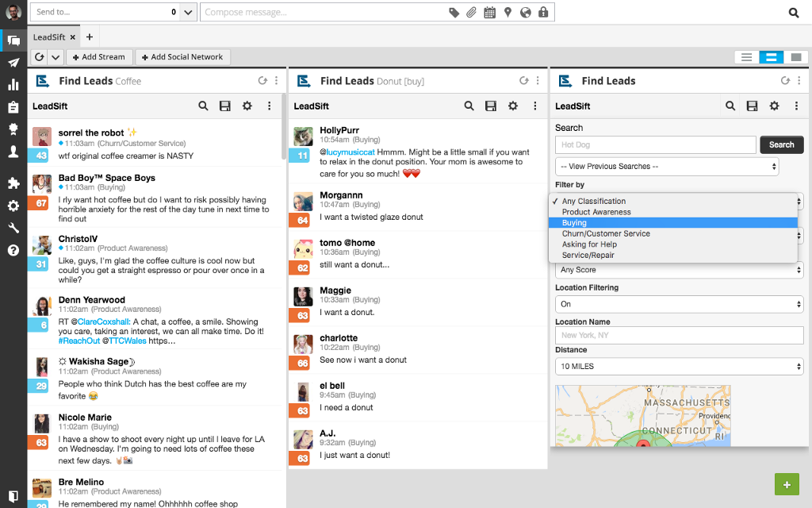This screenshot has height=508, width=812.
Task: Open scheduling calendar icon in compose bar
Action: [x=489, y=13]
